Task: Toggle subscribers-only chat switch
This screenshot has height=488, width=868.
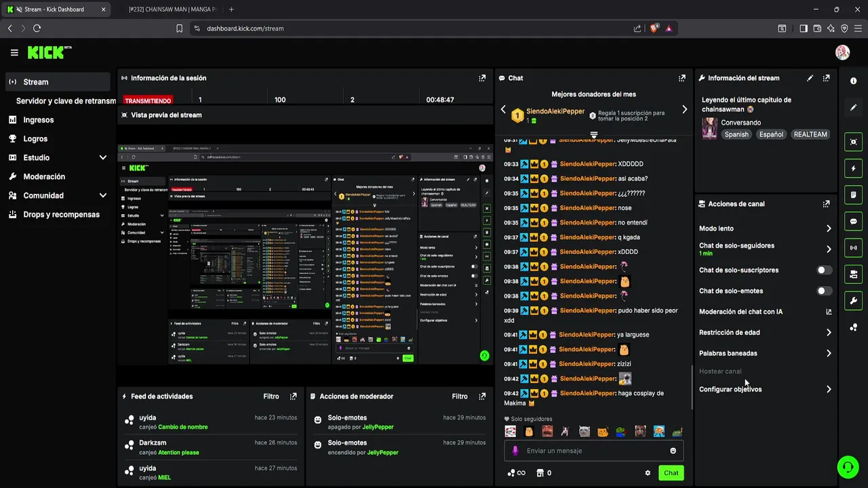Action: tap(824, 270)
